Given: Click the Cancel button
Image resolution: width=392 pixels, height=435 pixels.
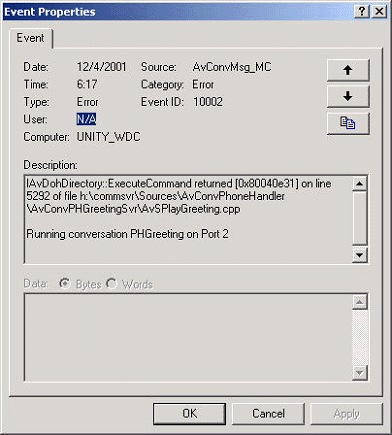Looking at the screenshot, I should point(268,413).
